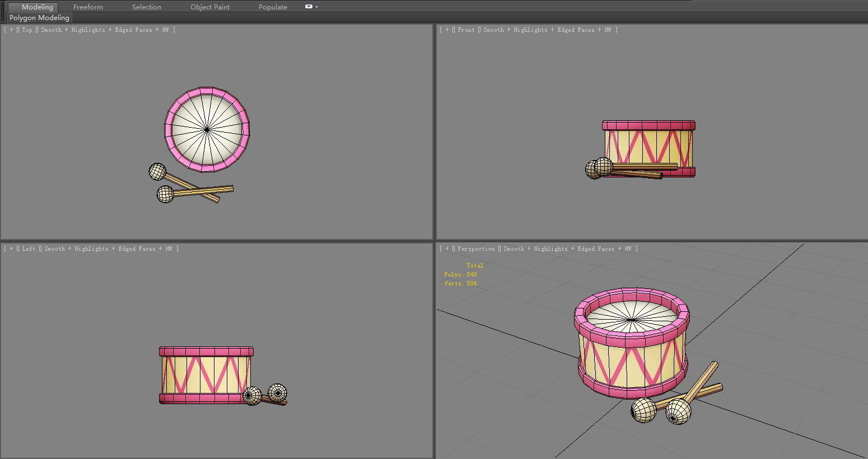Select the upper drumstick ball in Top viewport

tap(157, 172)
